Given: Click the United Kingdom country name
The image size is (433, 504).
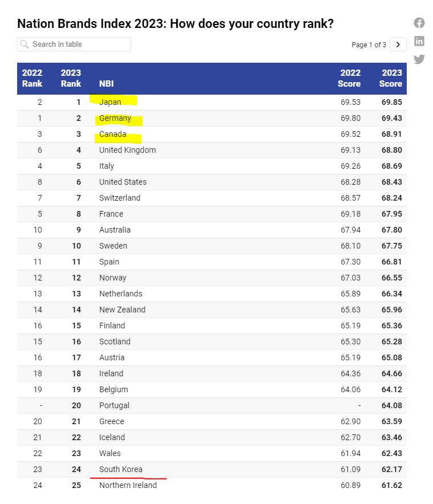Looking at the screenshot, I should click(x=127, y=150).
